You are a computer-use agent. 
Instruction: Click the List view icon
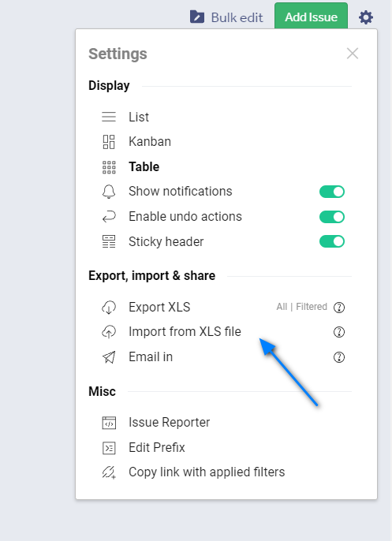pos(109,117)
